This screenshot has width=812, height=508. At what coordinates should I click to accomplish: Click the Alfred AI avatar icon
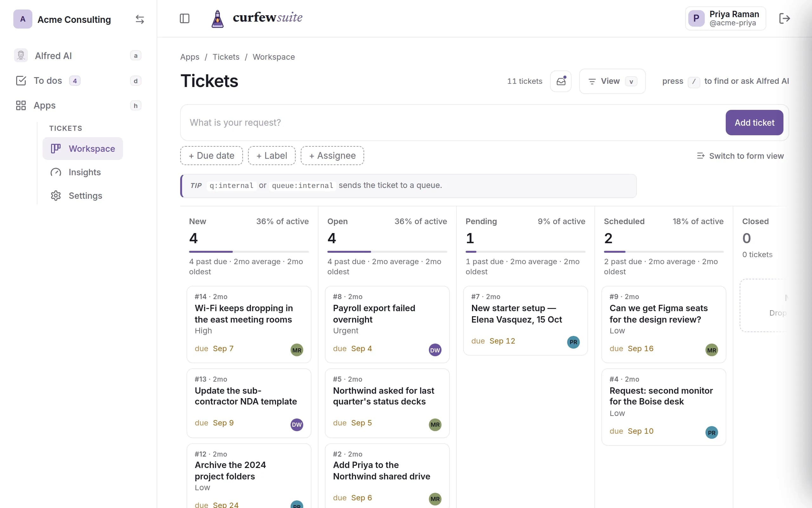21,56
